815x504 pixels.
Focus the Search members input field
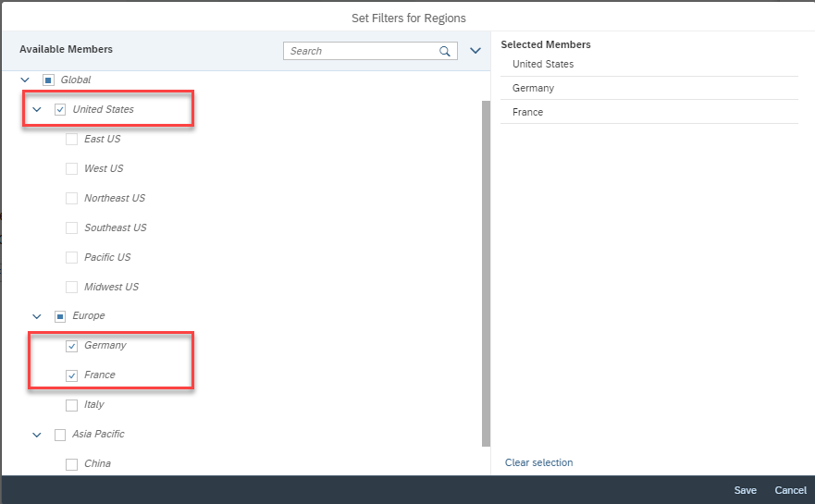[370, 51]
